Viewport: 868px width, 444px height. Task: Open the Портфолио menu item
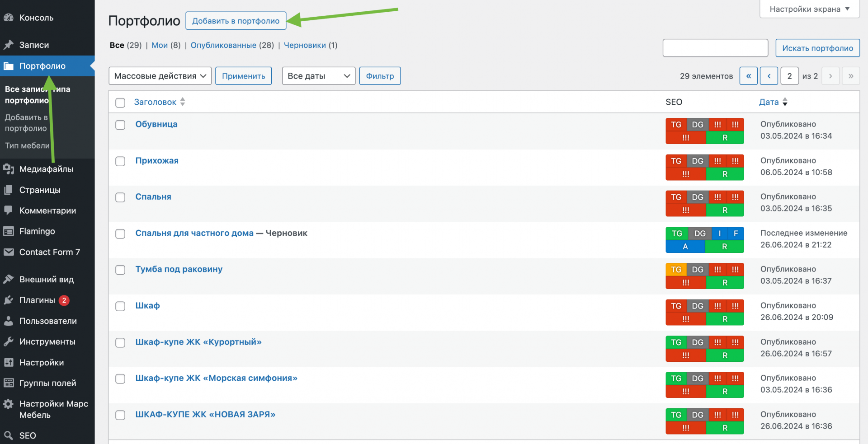coord(47,66)
